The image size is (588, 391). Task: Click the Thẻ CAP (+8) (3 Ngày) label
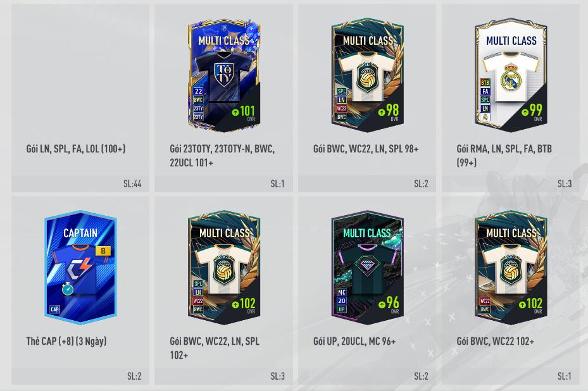66,341
